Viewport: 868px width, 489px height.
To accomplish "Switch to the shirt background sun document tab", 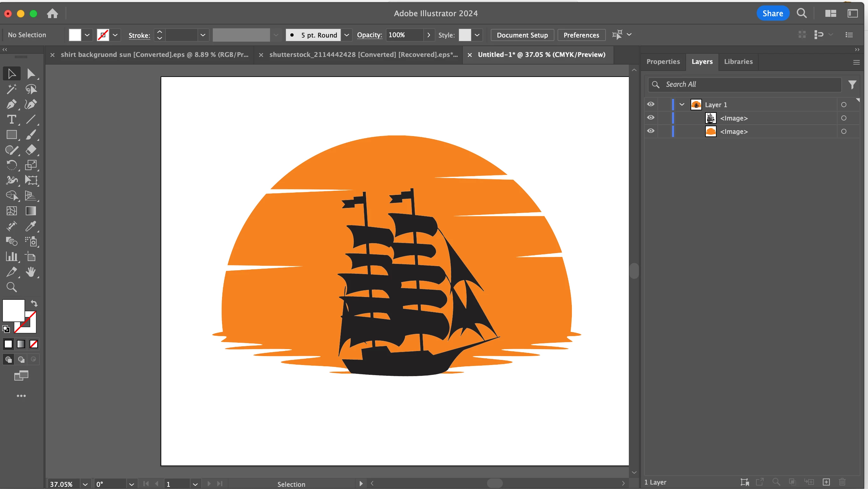I will coord(154,55).
